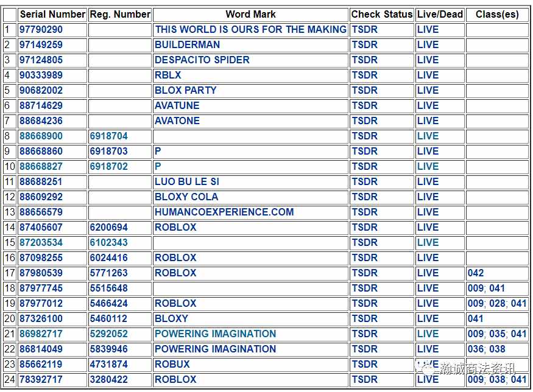This screenshot has height=392, width=533.
Task: Open serial number 90333989
Action: tap(41, 75)
